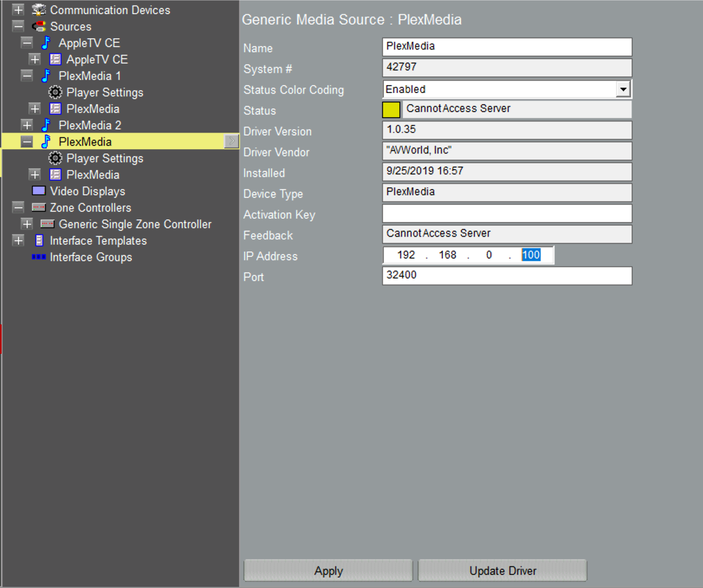Collapse the PlexMedia 1 node

(27, 76)
